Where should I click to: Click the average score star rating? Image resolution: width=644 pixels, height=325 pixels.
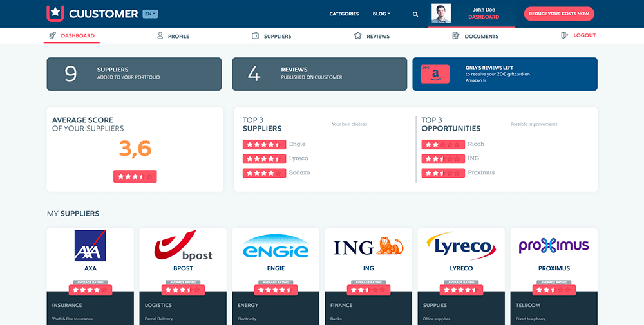pos(135,176)
